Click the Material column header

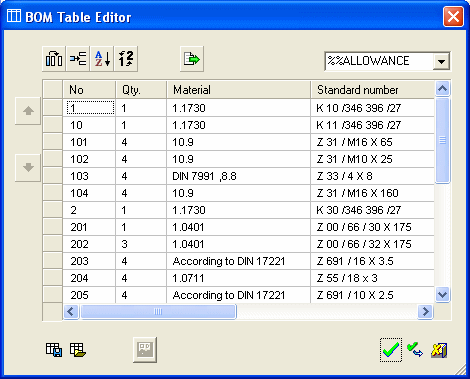point(238,90)
